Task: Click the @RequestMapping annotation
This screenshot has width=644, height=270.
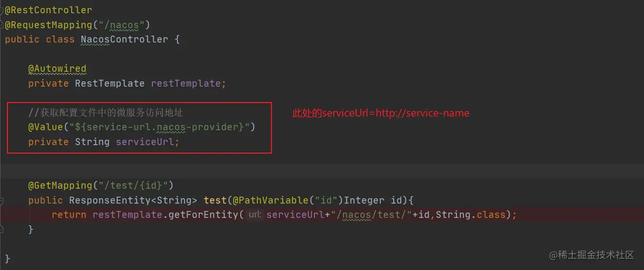Action: [x=48, y=24]
